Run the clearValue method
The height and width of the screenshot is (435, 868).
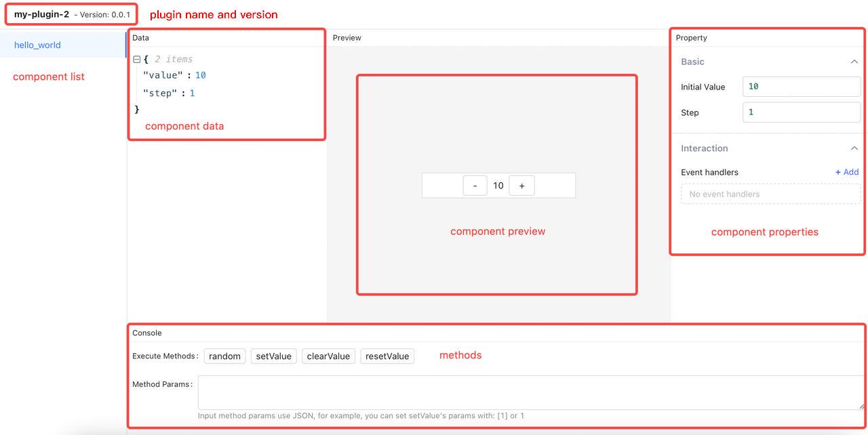[x=328, y=356]
